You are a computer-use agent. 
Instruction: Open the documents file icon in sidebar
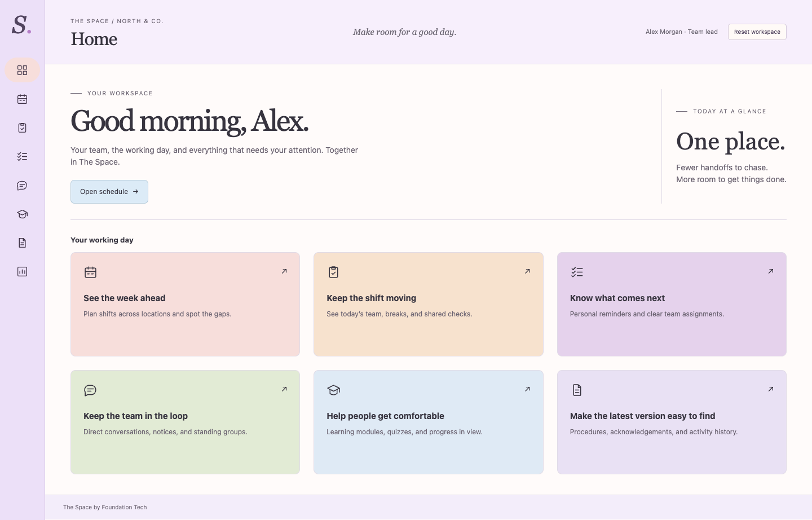coord(22,243)
